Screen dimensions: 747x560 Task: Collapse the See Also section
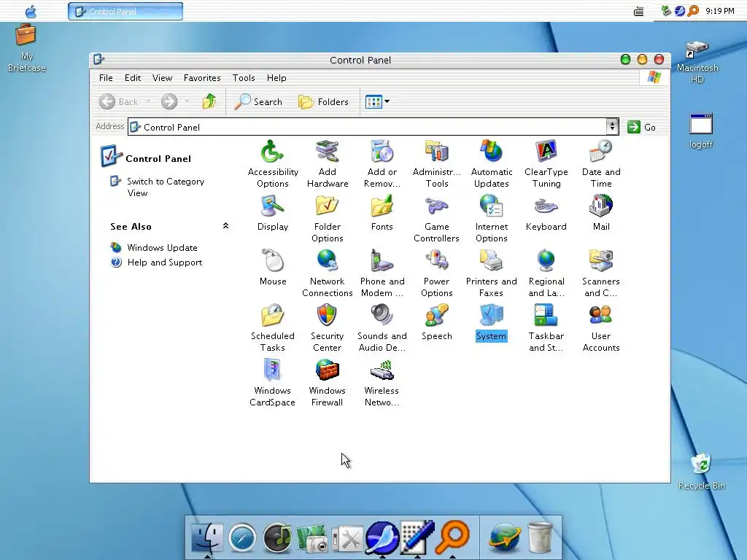226,226
